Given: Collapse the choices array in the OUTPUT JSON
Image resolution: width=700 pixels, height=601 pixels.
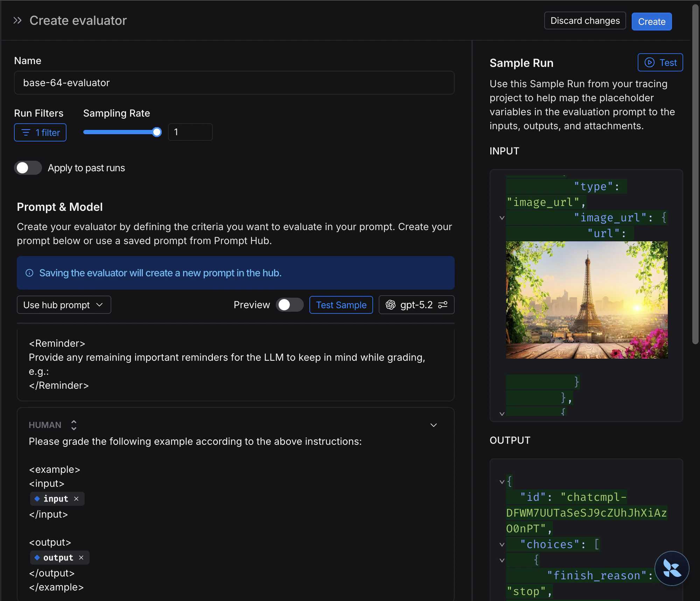Looking at the screenshot, I should [501, 544].
